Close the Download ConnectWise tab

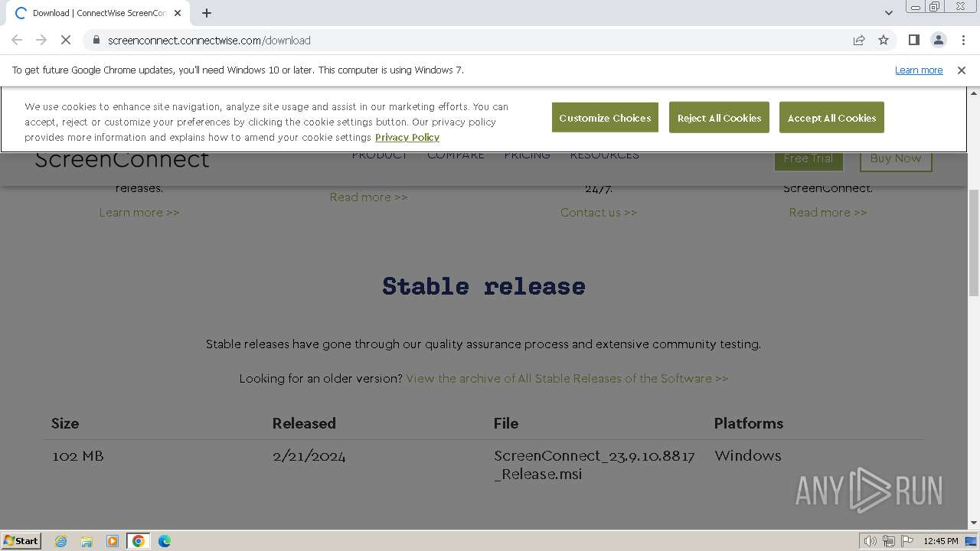pos(178,13)
